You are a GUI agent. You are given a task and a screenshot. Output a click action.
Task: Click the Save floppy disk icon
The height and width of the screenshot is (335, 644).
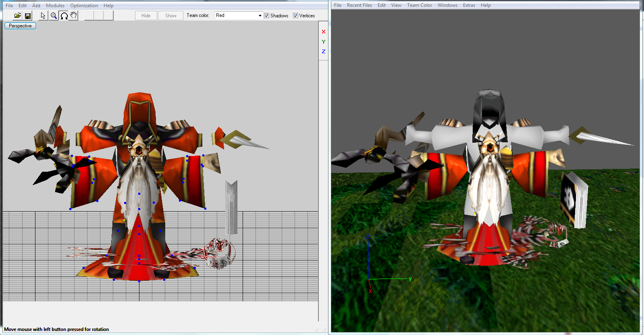pos(28,16)
